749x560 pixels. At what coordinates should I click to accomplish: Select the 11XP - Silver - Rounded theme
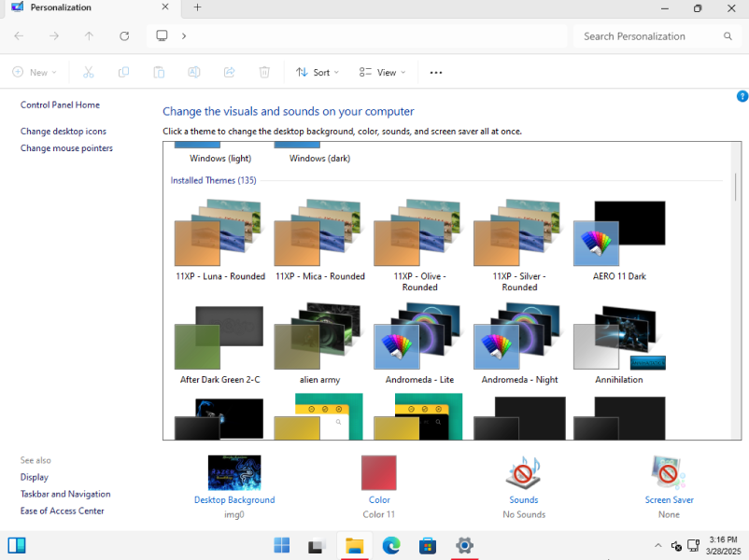[519, 245]
